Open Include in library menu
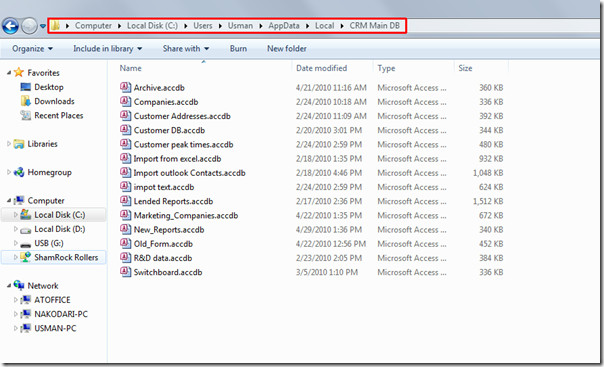 (107, 49)
